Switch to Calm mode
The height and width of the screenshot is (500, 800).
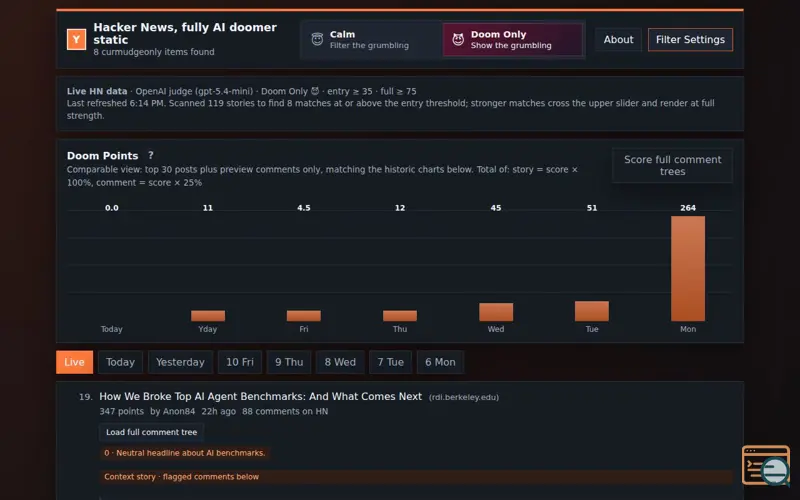click(x=372, y=39)
